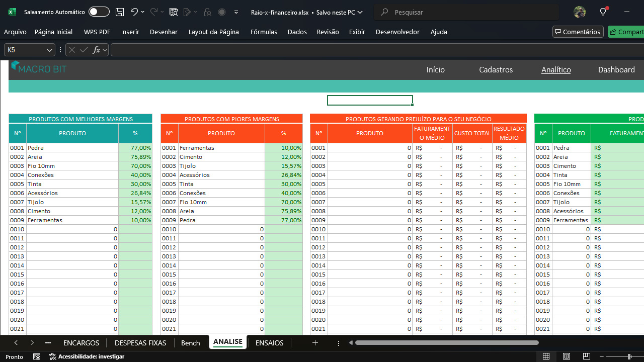Click the Cadastros navigation link
This screenshot has height=362, width=644.
point(496,70)
